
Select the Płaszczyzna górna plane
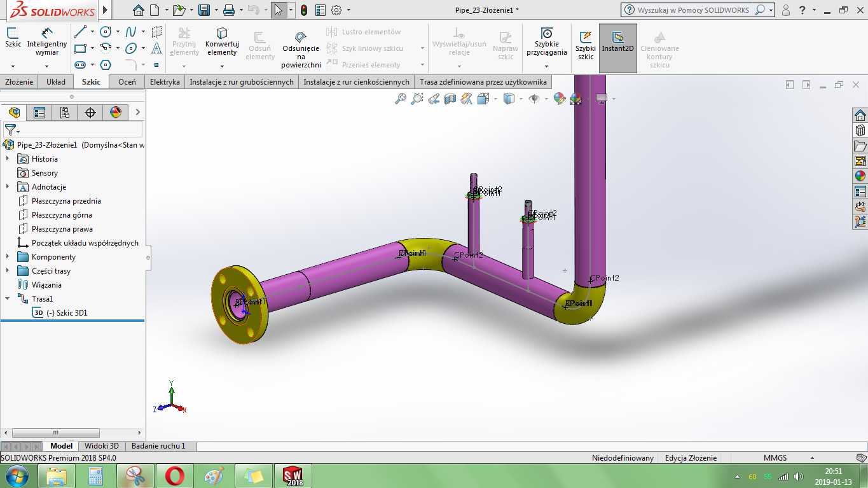coord(62,214)
